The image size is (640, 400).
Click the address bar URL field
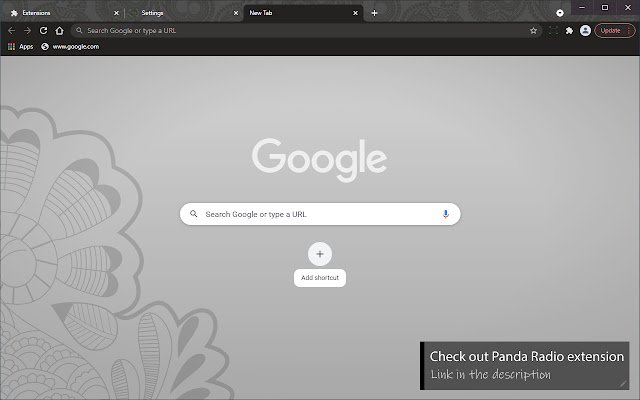click(306, 31)
